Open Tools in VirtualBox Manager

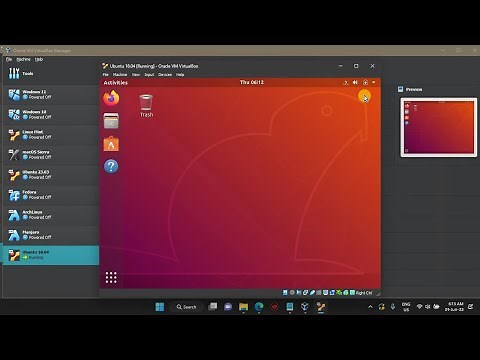coord(51,74)
